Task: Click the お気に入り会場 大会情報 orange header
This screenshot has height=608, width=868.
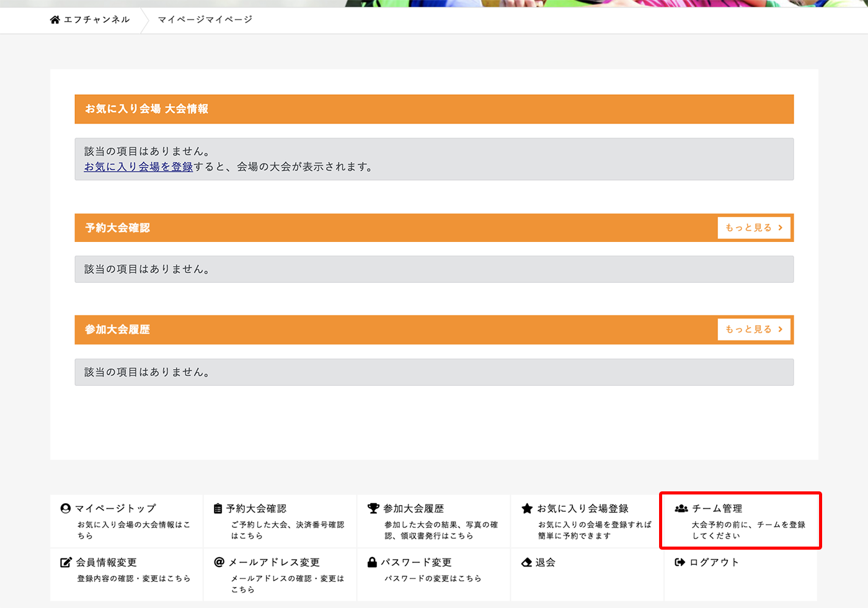Action: [x=434, y=109]
